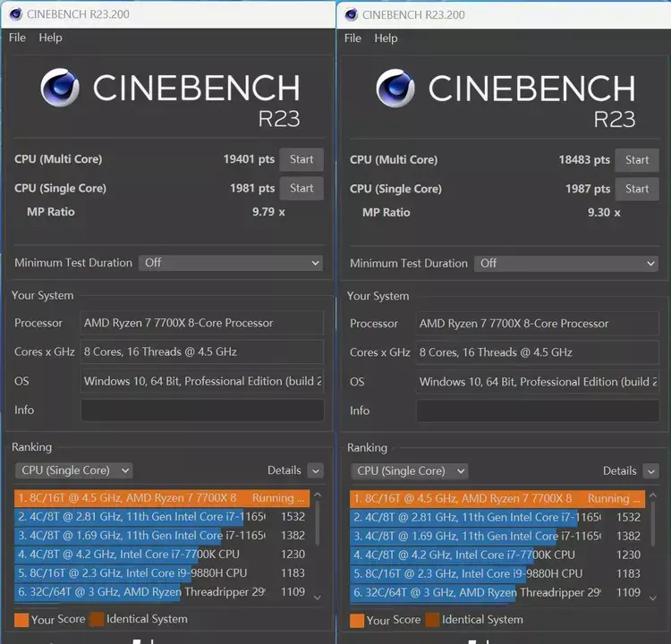The width and height of the screenshot is (671, 644).
Task: Click 18483 pts multi core score, right window
Action: coord(584,160)
